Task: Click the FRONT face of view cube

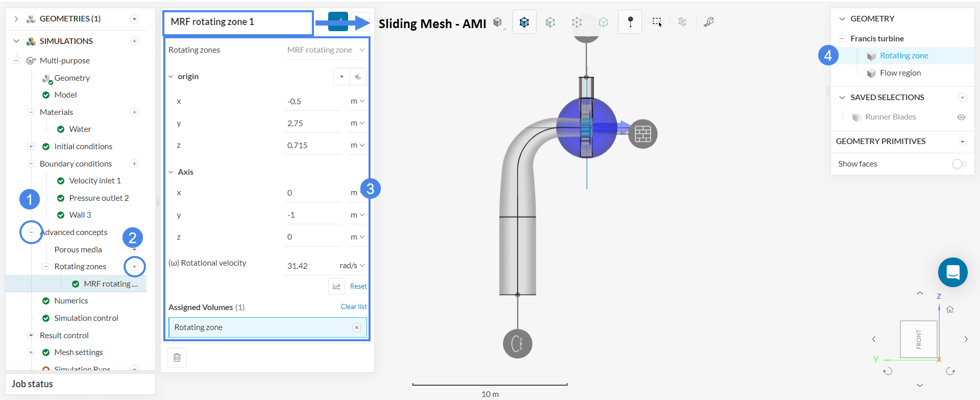Action: point(918,339)
